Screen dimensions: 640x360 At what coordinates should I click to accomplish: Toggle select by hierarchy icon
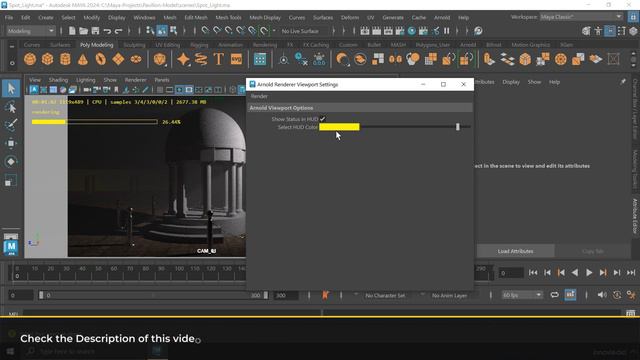point(150,31)
